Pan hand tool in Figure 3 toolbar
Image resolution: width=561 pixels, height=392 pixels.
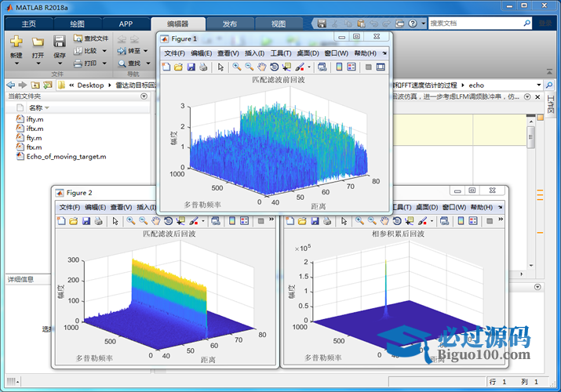click(x=384, y=221)
